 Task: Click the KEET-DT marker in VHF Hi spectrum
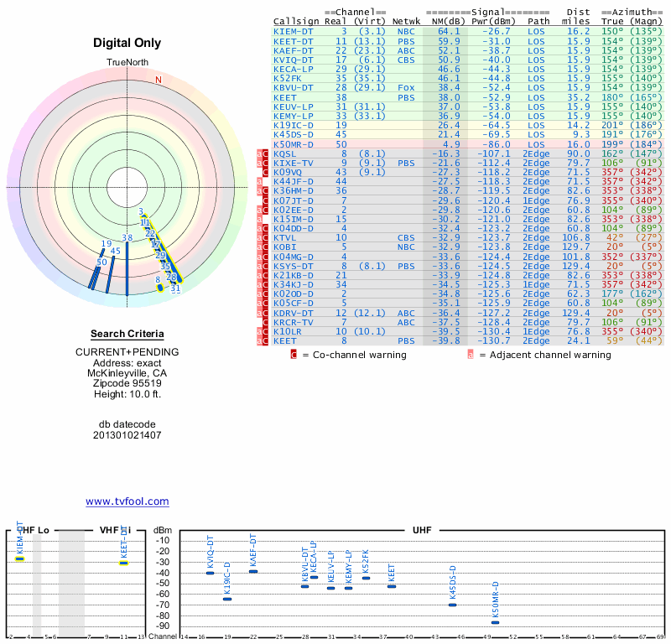tap(123, 563)
